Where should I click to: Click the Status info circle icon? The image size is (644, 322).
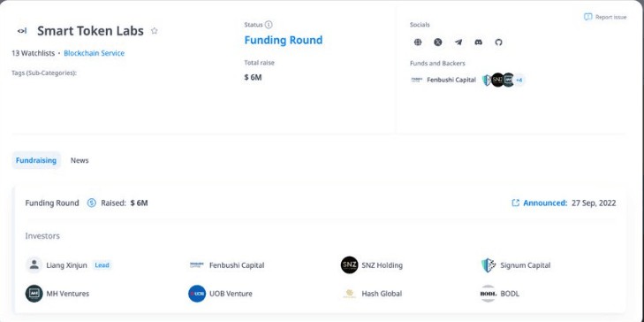click(269, 25)
